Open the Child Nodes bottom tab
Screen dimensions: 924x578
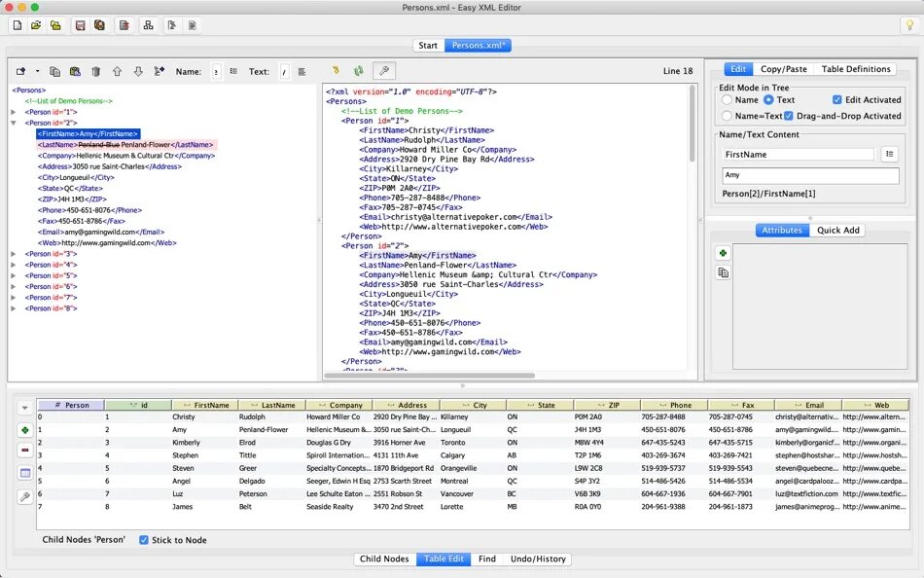384,559
